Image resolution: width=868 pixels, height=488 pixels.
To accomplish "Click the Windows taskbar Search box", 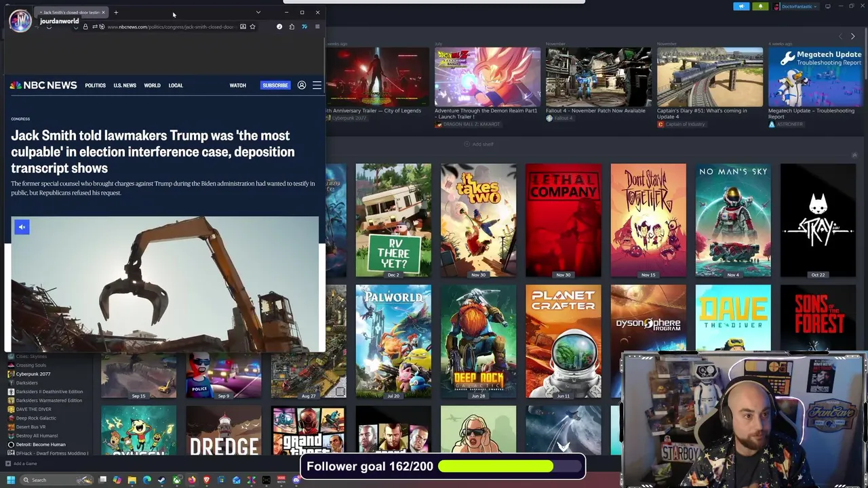I will pos(57,480).
